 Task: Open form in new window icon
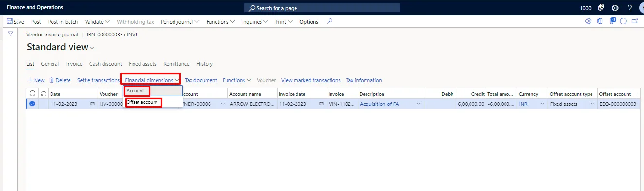[x=634, y=21]
